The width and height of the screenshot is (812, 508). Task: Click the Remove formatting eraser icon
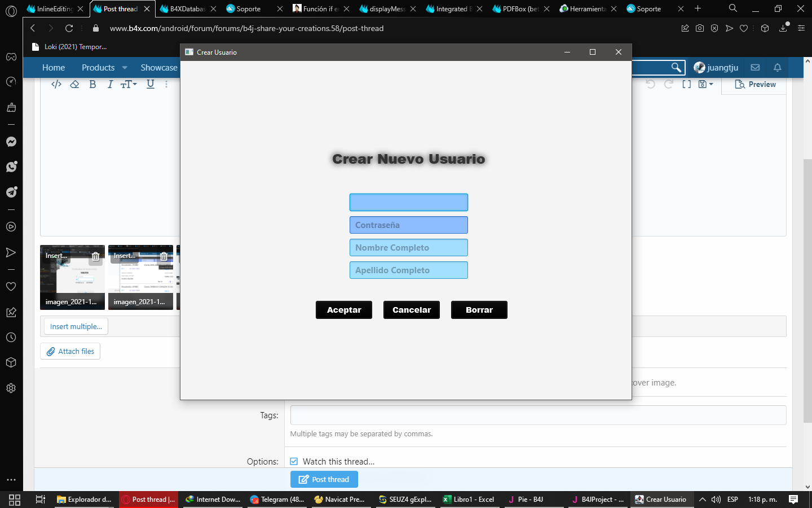click(x=74, y=84)
